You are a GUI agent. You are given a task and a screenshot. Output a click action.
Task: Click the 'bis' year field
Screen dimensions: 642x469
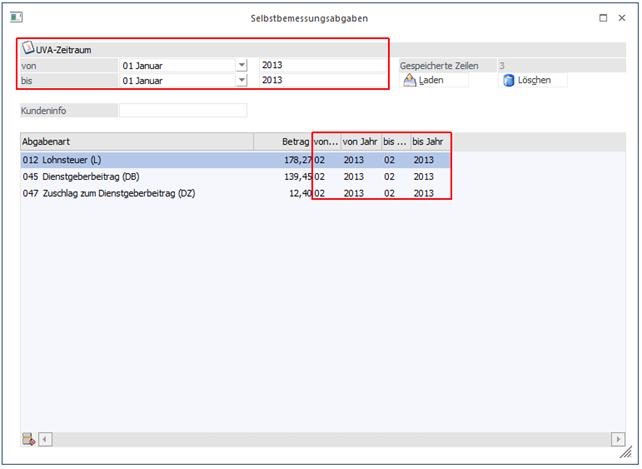tap(320, 80)
